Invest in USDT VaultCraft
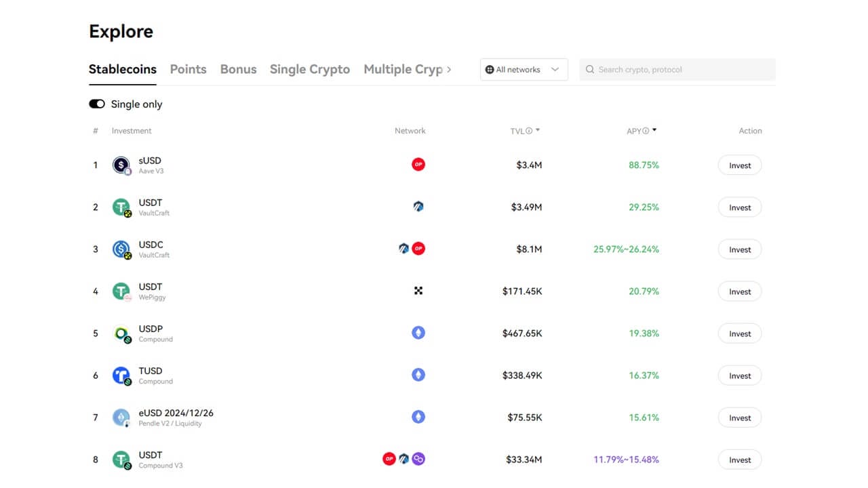 tap(740, 207)
